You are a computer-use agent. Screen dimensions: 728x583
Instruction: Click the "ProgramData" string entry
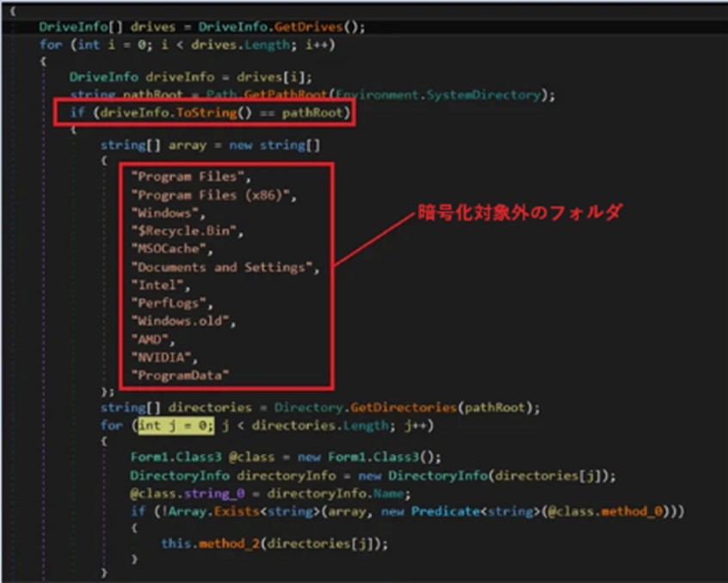[x=181, y=375]
